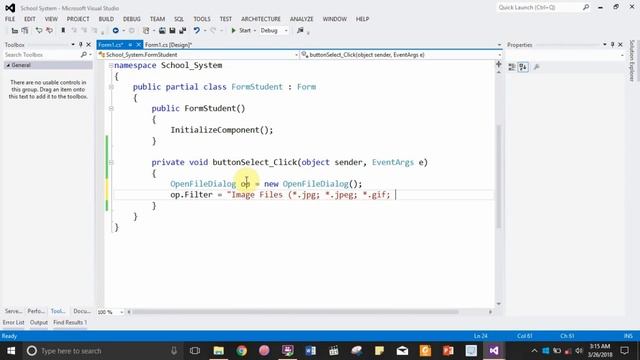Click the New Project toolbar icon
This screenshot has height=360, width=640.
coord(146,30)
